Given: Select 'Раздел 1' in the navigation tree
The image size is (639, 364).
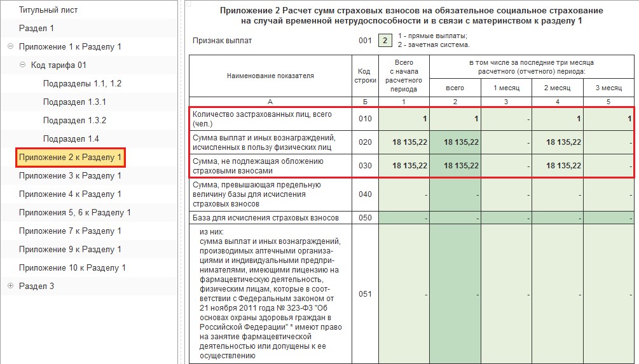Looking at the screenshot, I should pyautogui.click(x=36, y=28).
